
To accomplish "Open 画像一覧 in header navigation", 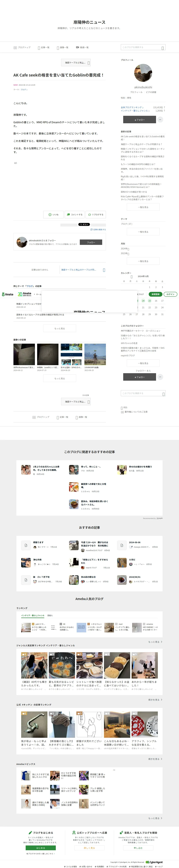I will click(62, 47).
